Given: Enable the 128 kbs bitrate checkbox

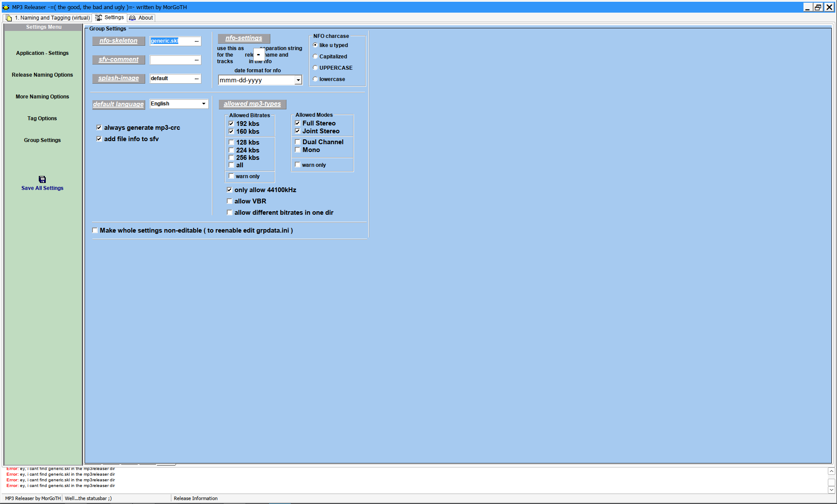Looking at the screenshot, I should 231,142.
